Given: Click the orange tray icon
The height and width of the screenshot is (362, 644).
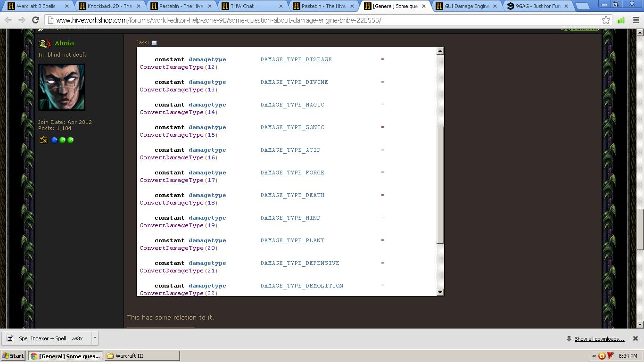Looking at the screenshot, I should 602,356.
